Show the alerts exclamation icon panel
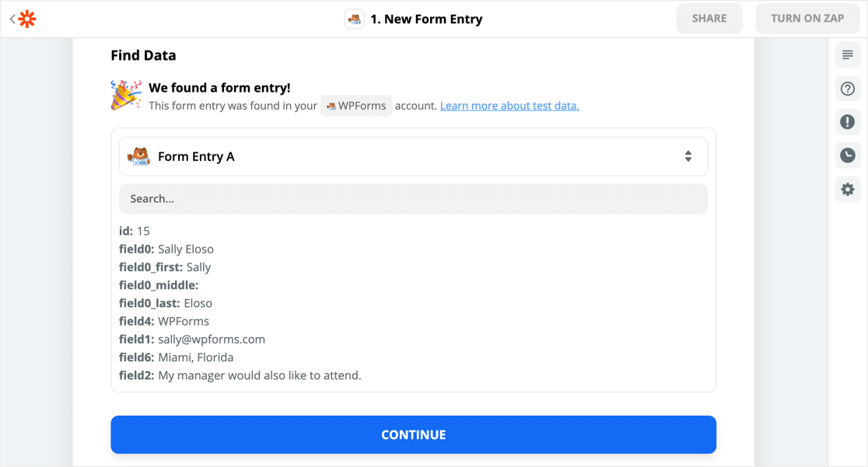 847,122
